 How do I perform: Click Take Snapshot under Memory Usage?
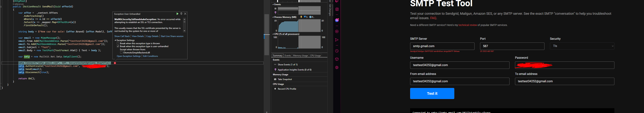click(x=285, y=79)
